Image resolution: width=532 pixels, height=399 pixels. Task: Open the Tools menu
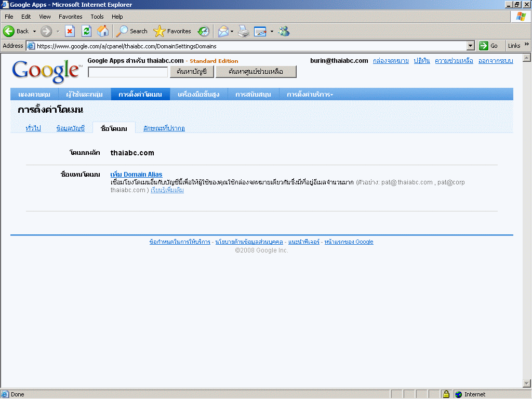(x=97, y=17)
